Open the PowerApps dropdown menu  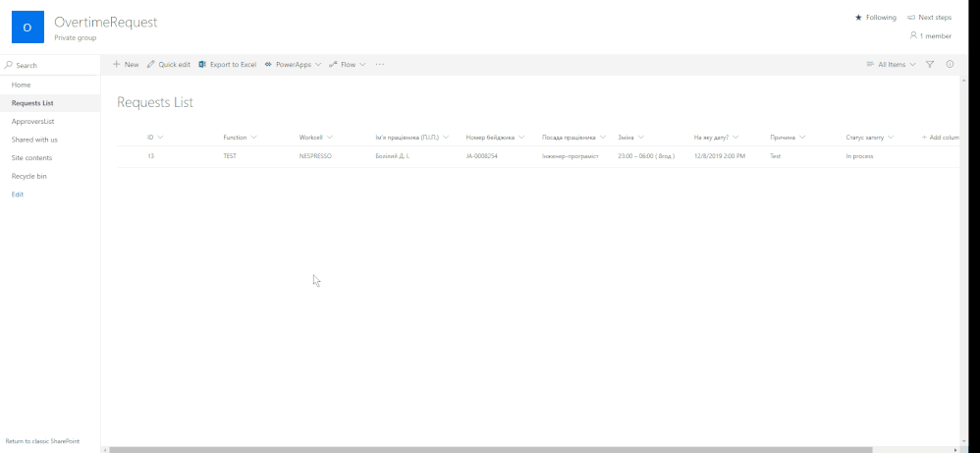(293, 65)
